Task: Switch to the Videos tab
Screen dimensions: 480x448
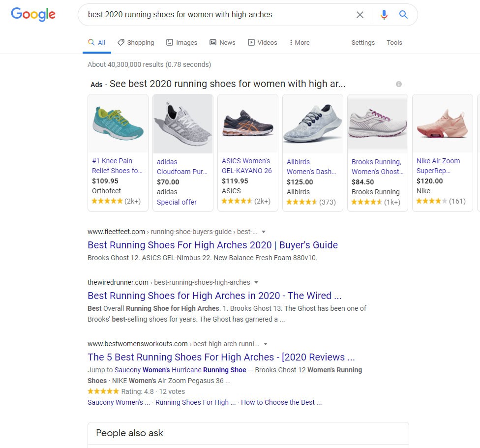Action: (x=263, y=43)
